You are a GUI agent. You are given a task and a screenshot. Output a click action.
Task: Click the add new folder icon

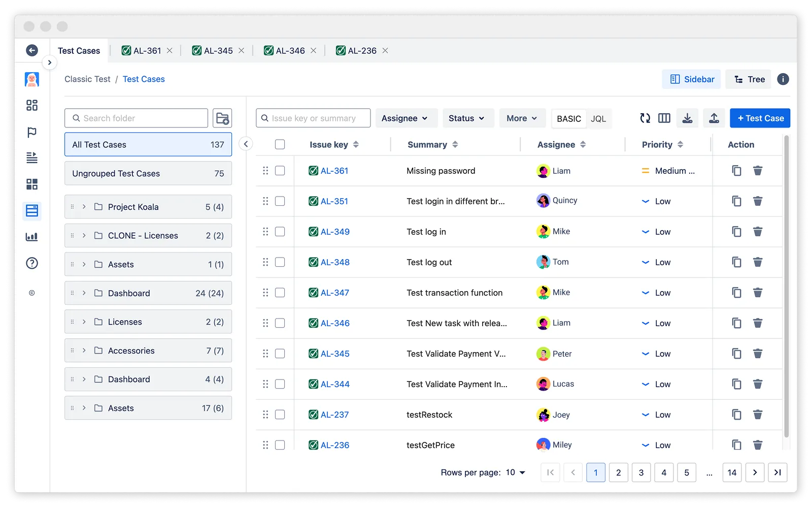click(x=222, y=118)
